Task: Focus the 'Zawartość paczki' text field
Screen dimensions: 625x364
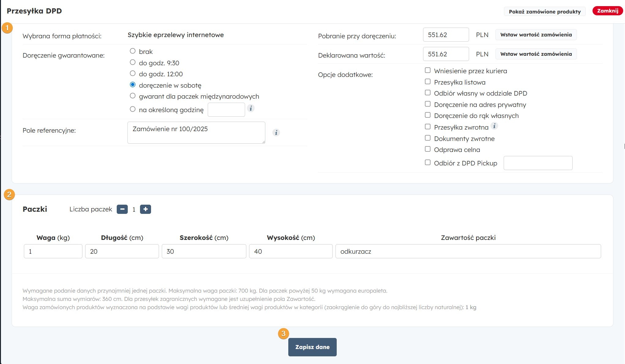Action: click(468, 251)
